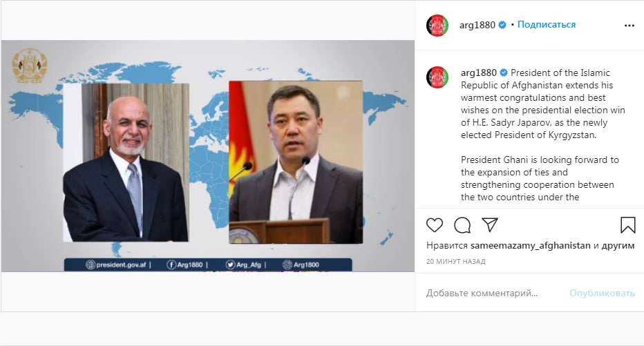This screenshot has height=346, width=644.
Task: Click the right portrait photo in the post image
Action: pyautogui.click(x=296, y=162)
